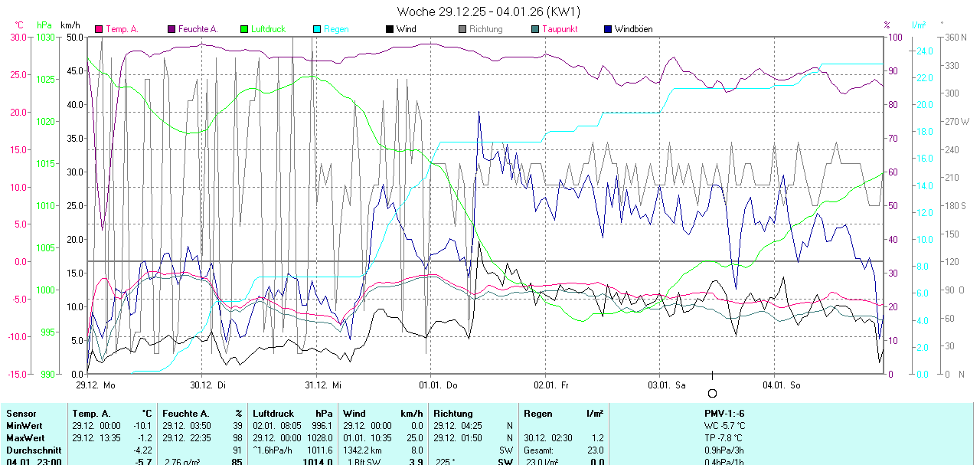980x465 pixels.
Task: Click the cyan Regen legend square
Action: pos(317,29)
